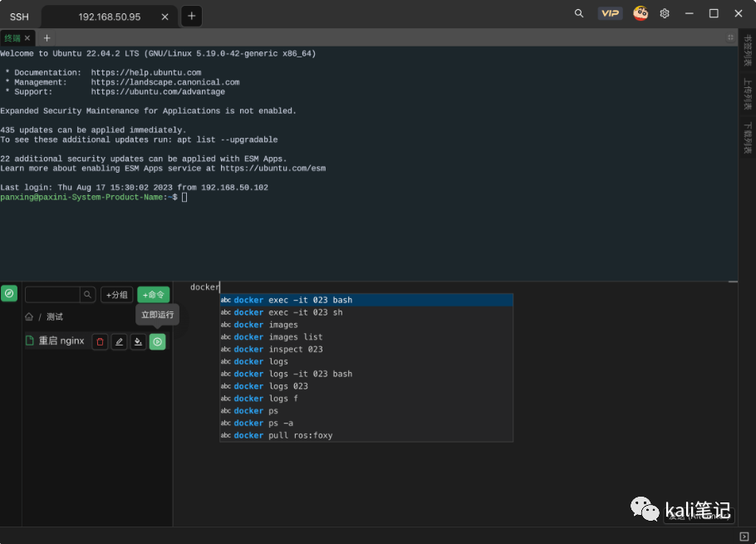The image size is (756, 544).
Task: Open the 测试 breadcrumb folder
Action: (x=55, y=316)
